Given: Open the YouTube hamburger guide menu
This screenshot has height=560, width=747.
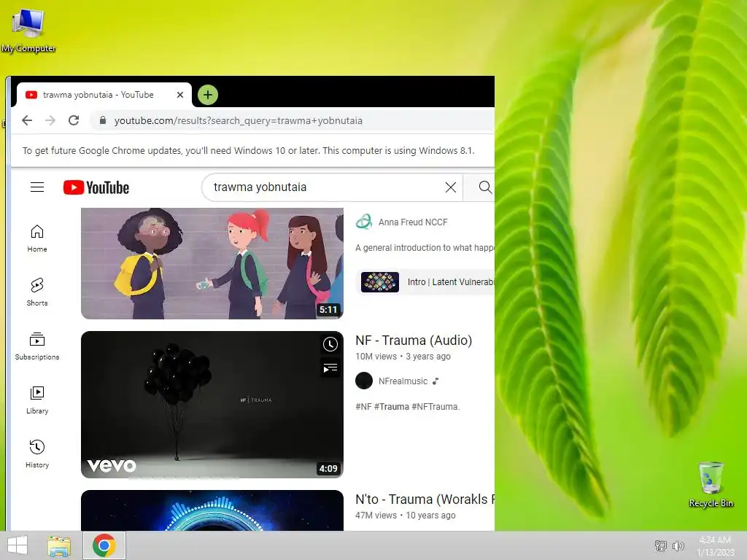Looking at the screenshot, I should pyautogui.click(x=37, y=187).
